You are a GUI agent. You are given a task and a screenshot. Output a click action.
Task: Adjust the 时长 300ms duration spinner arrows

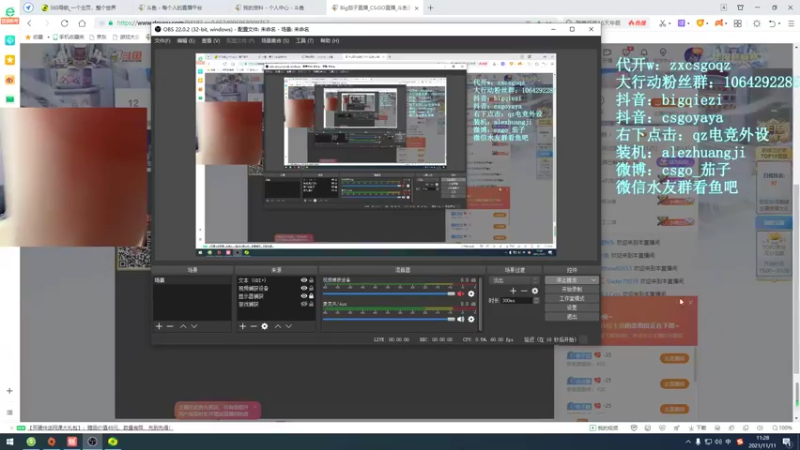tap(536, 301)
